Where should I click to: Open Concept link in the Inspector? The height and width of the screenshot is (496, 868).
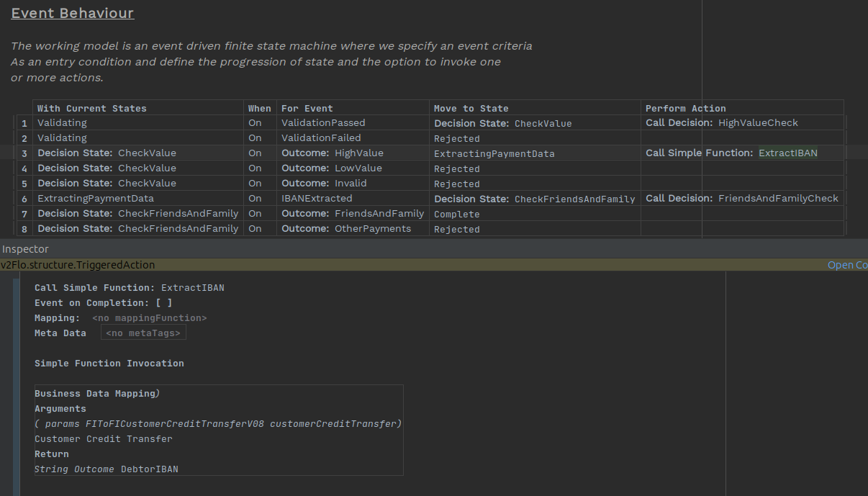coord(846,265)
